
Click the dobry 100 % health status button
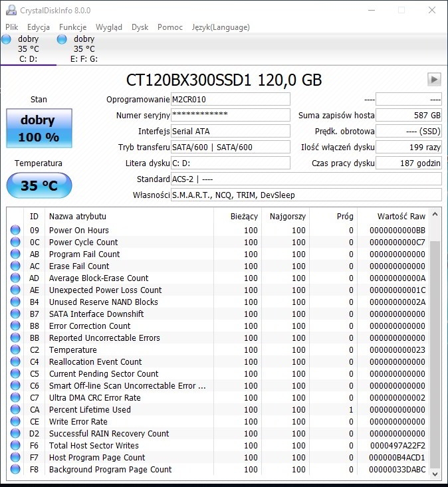[x=39, y=128]
